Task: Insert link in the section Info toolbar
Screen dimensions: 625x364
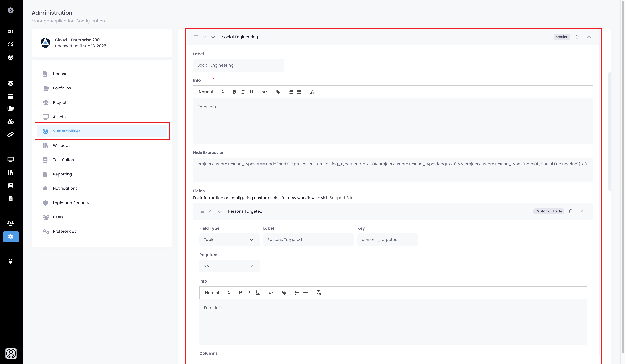Action: pyautogui.click(x=278, y=92)
